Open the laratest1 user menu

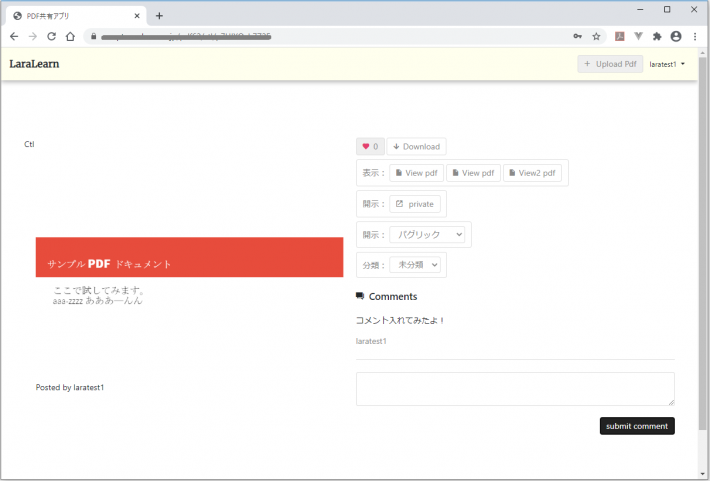666,64
